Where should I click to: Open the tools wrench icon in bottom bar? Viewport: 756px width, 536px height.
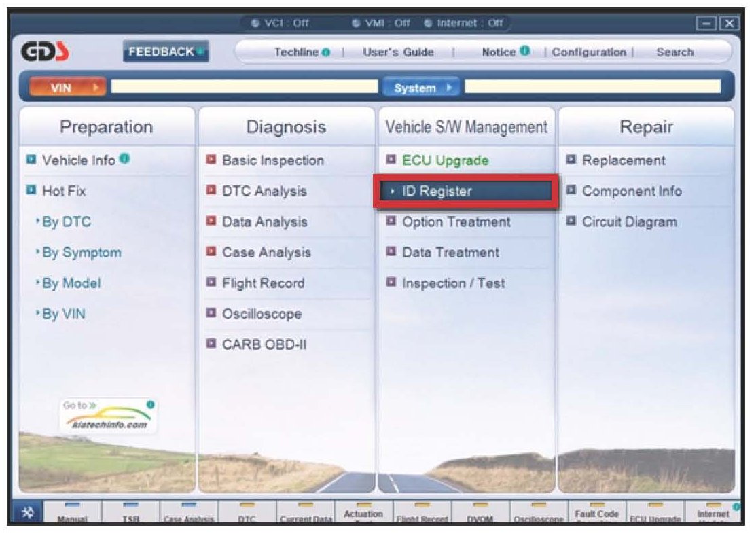point(28,512)
